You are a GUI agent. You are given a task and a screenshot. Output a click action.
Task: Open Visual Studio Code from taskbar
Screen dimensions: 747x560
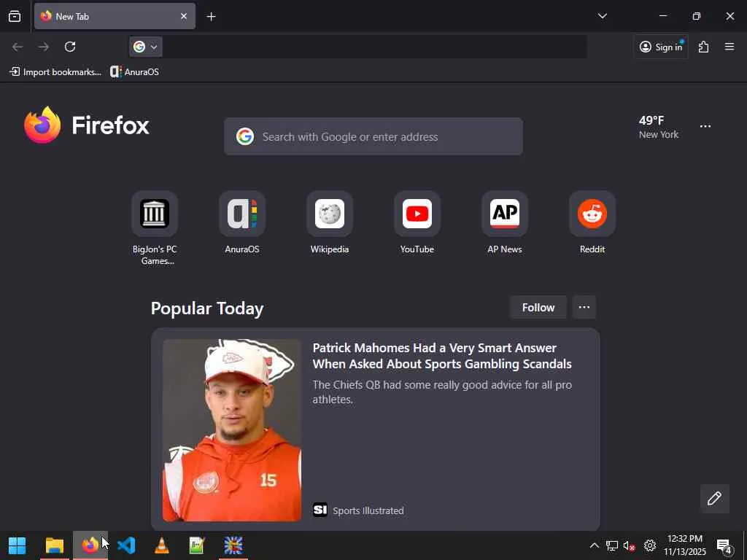click(126, 545)
